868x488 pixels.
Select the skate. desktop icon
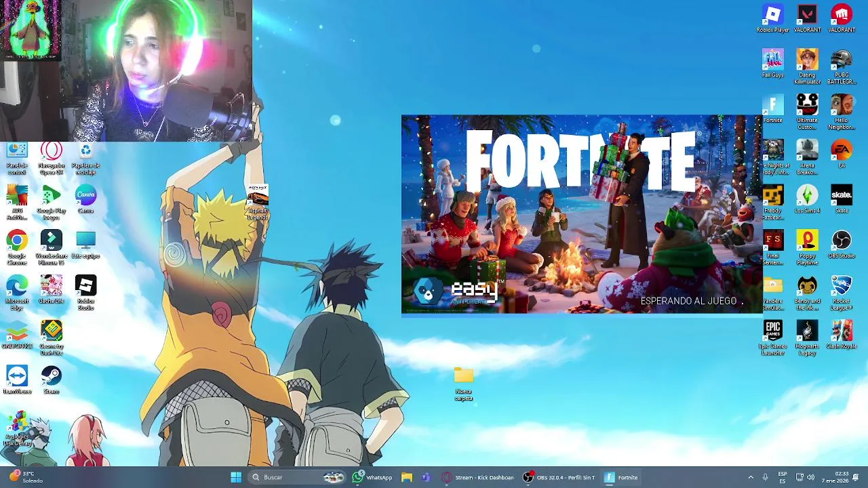point(842,199)
